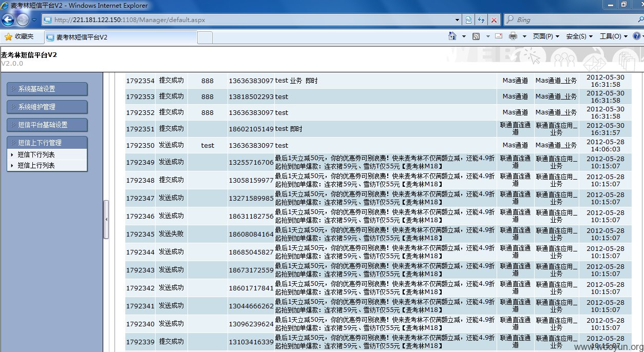The height and width of the screenshot is (352, 644).
Task: Click phone number 18673172559
Action: coord(251,270)
